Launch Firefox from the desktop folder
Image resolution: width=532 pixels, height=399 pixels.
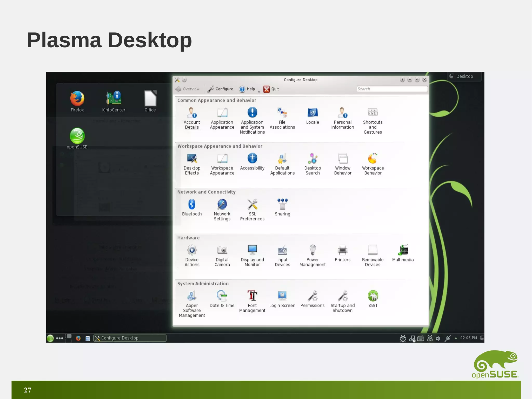tap(77, 101)
